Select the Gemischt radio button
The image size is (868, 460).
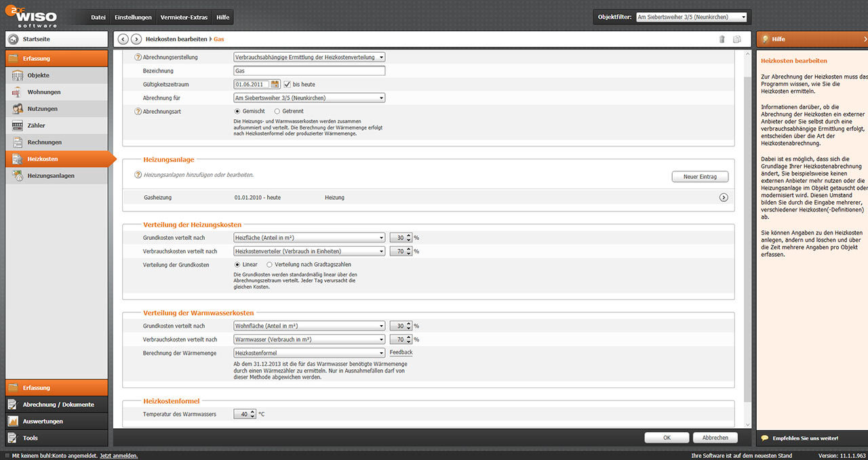click(x=237, y=111)
